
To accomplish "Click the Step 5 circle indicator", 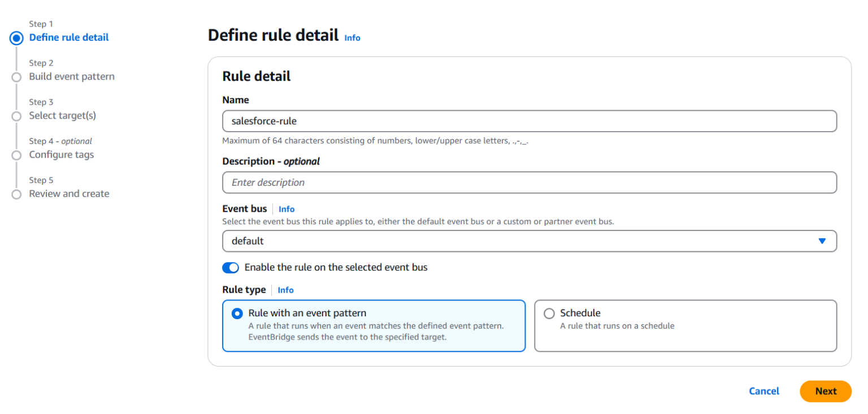I will pyautogui.click(x=17, y=194).
